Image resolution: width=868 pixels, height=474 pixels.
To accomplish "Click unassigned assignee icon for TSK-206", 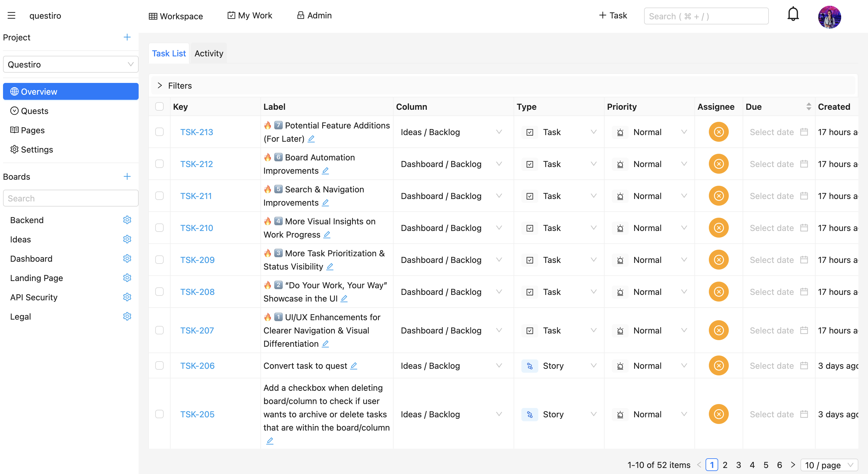I will pos(719,365).
